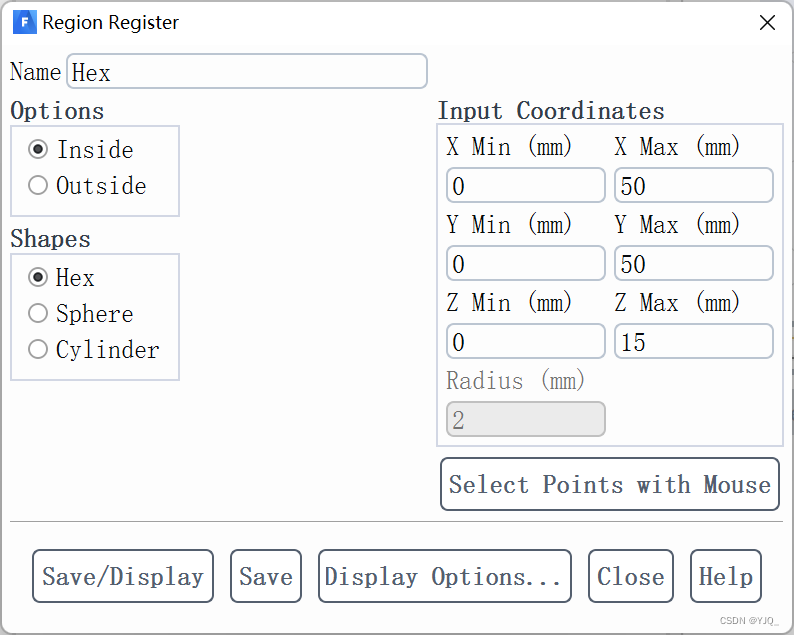Click the Input Coordinates heading
The width and height of the screenshot is (794, 635).
(x=551, y=111)
